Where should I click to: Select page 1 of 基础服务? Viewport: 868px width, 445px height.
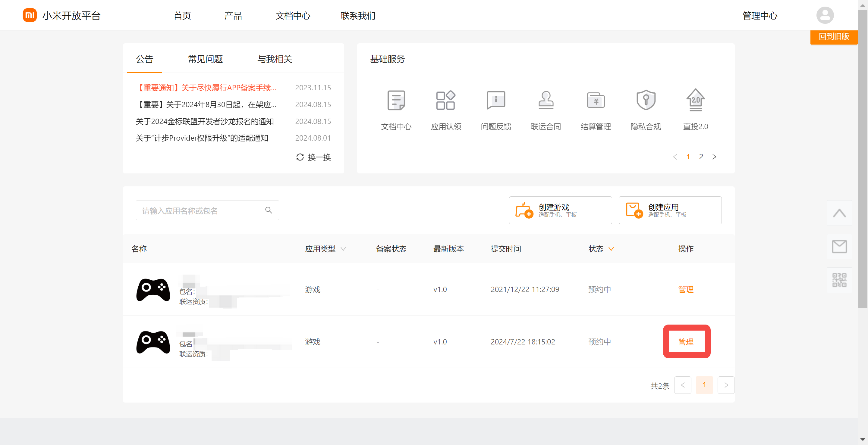pyautogui.click(x=688, y=157)
